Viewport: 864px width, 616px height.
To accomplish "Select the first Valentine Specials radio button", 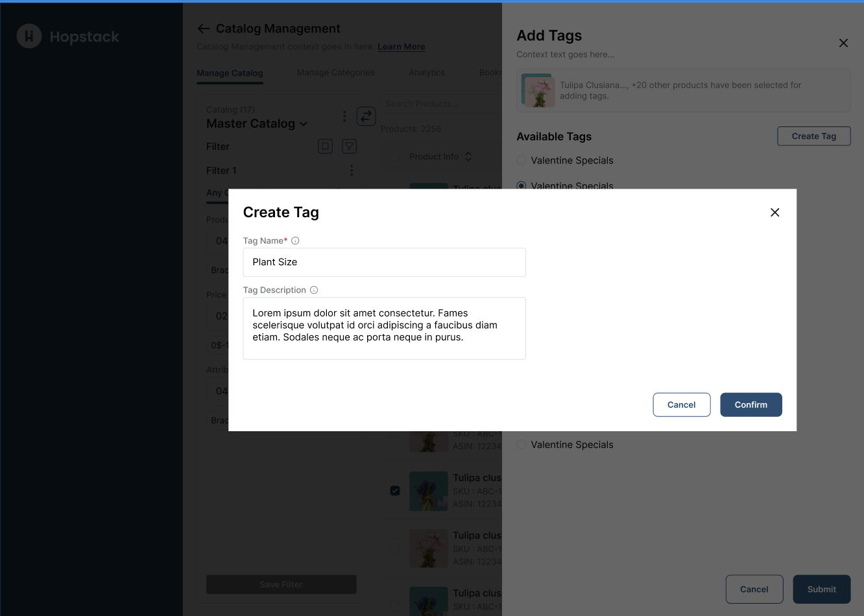I will pos(522,160).
